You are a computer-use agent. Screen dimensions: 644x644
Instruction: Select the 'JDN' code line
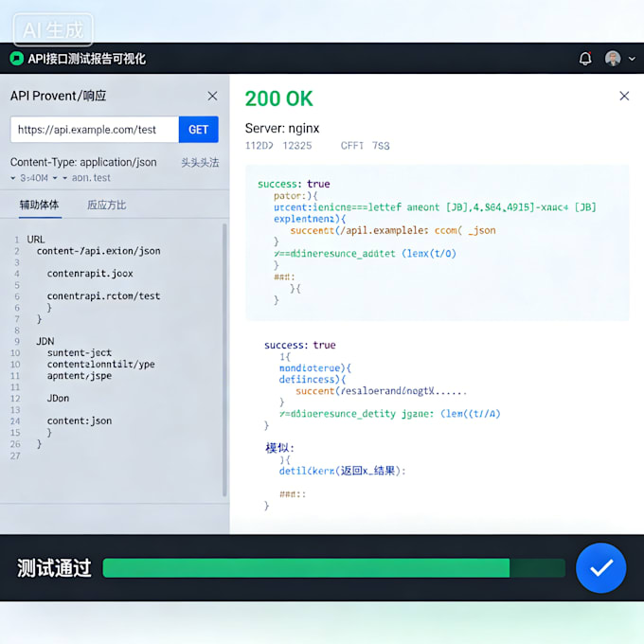pyautogui.click(x=45, y=341)
